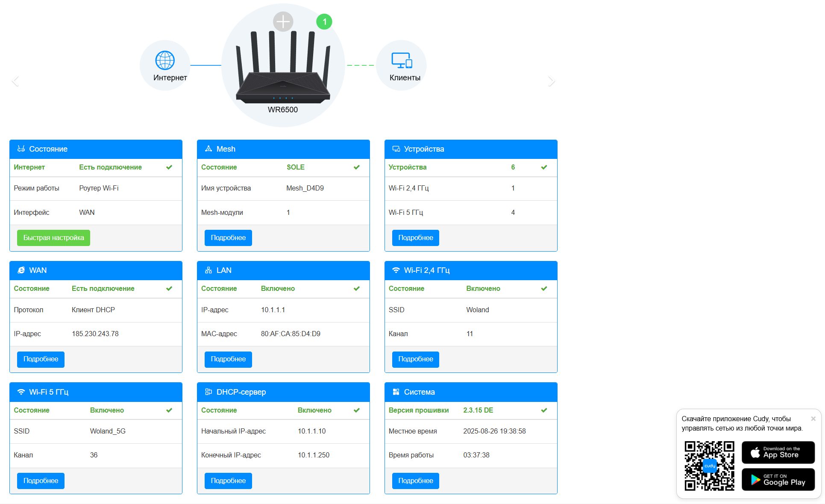Viewport: 825px width, 504px height.
Task: Click the Get it on Google Play badge
Action: point(778,480)
